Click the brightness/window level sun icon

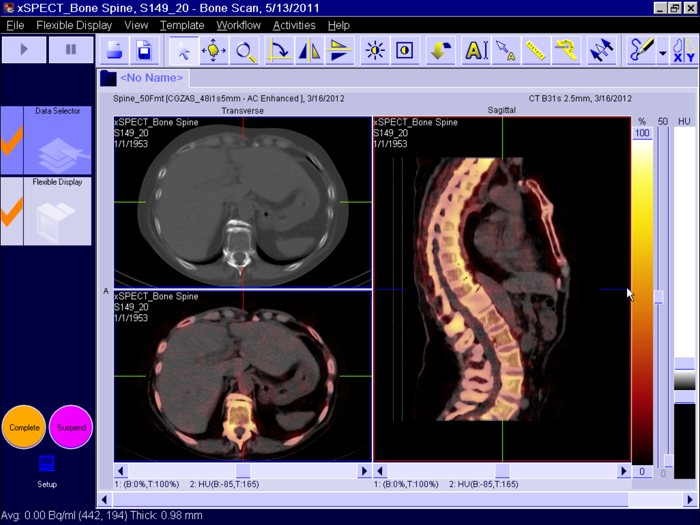[x=375, y=50]
